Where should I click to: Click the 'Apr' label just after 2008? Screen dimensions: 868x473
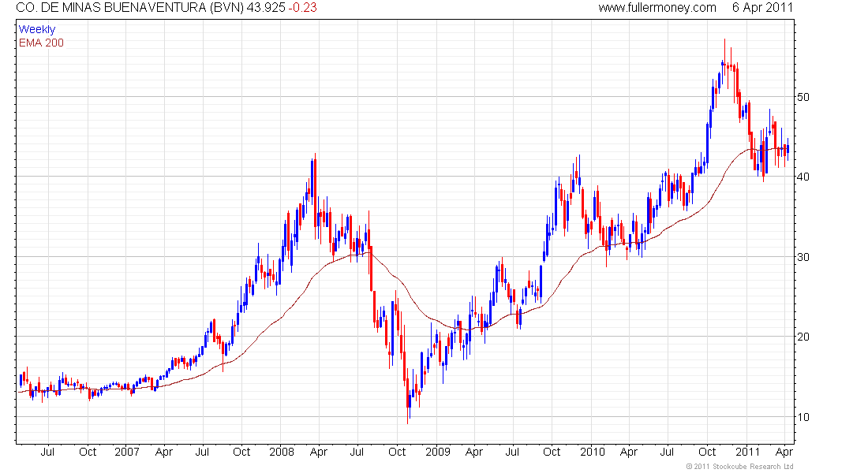319,452
